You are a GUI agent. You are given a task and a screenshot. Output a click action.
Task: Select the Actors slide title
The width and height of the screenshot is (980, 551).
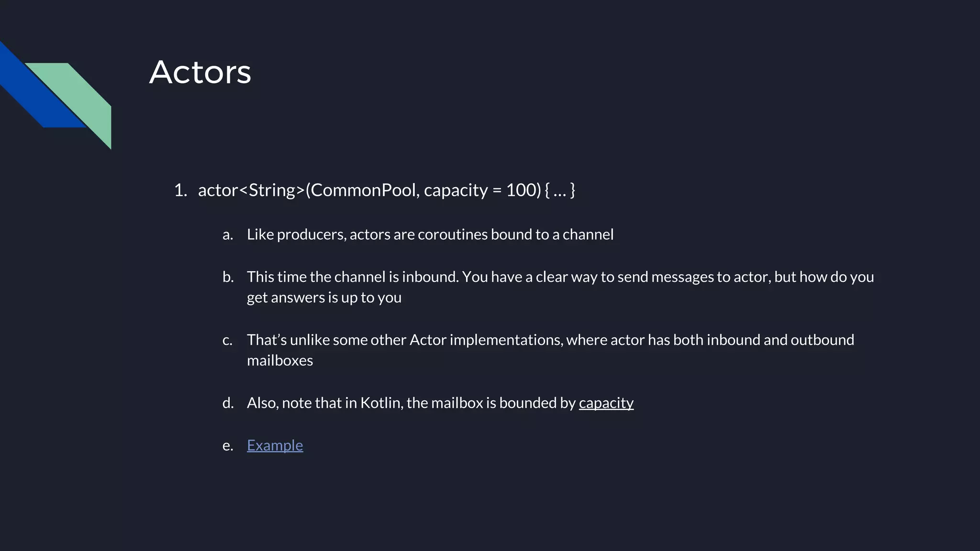point(200,72)
